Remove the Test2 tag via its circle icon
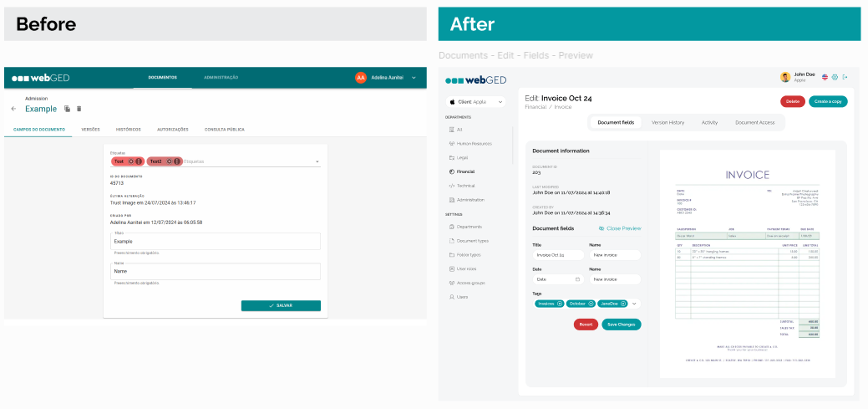Screen dimensions: 868x409 coord(169,161)
